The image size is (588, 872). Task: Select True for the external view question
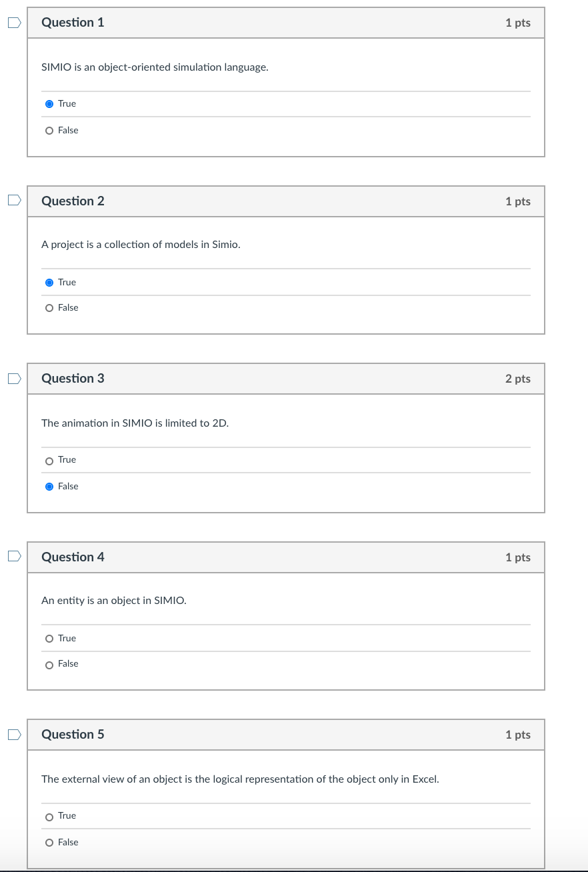[49, 815]
